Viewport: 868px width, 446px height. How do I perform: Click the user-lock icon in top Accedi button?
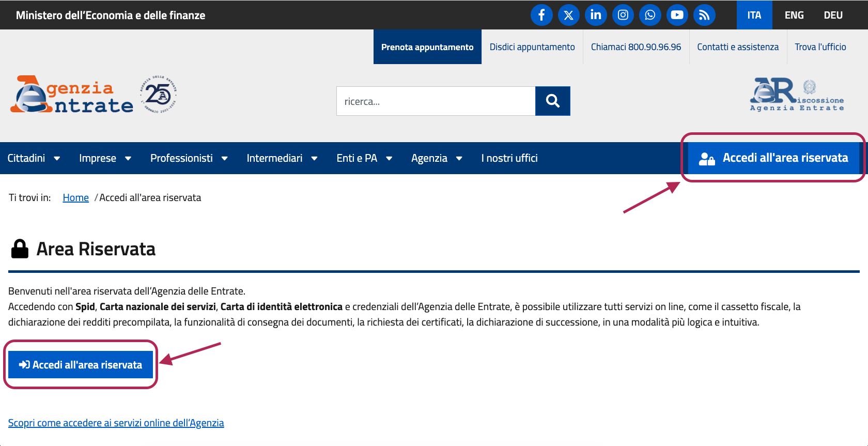[707, 159]
